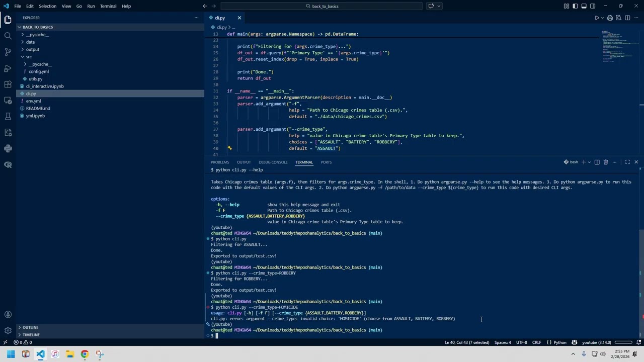The image size is (644, 362).
Task: Kill terminal with trash icon
Action: click(606, 162)
